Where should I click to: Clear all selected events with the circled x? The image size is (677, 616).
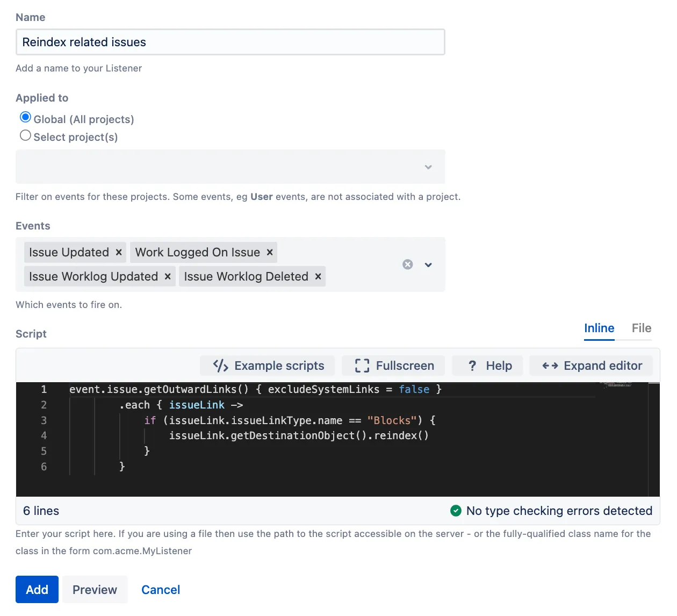coord(408,264)
